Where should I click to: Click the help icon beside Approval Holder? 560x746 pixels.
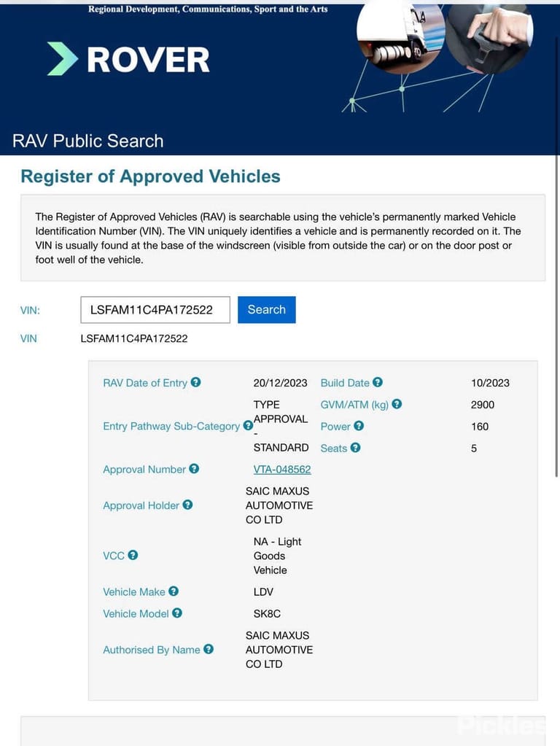(187, 505)
